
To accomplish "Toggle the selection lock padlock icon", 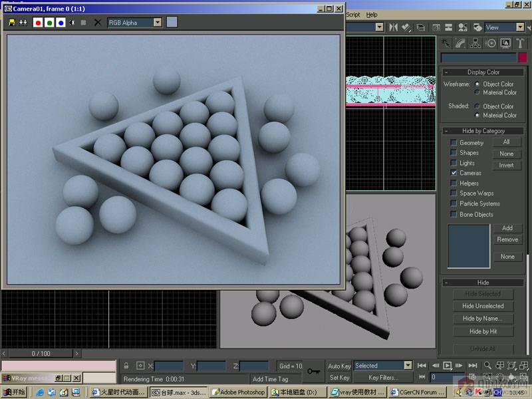I will [126, 366].
